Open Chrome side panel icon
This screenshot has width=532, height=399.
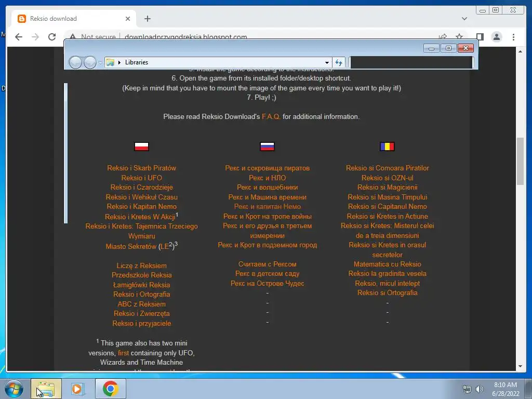click(x=480, y=37)
